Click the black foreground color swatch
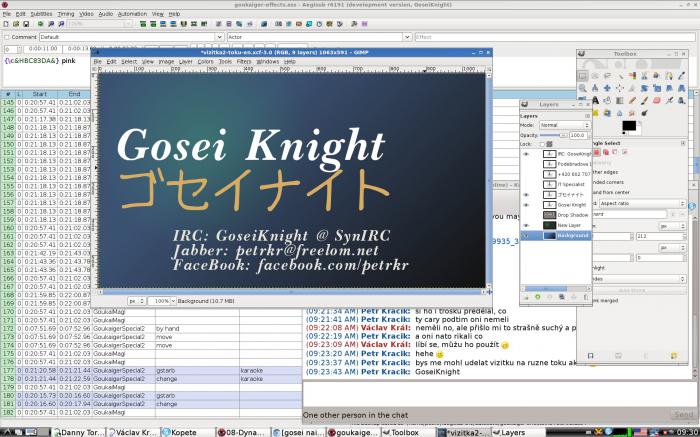This screenshot has height=437, width=700. coord(629,125)
